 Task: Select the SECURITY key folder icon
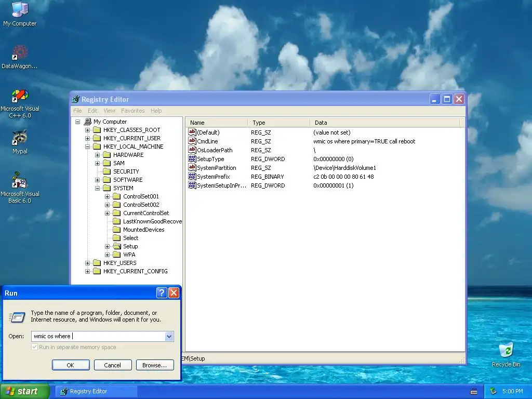click(107, 171)
